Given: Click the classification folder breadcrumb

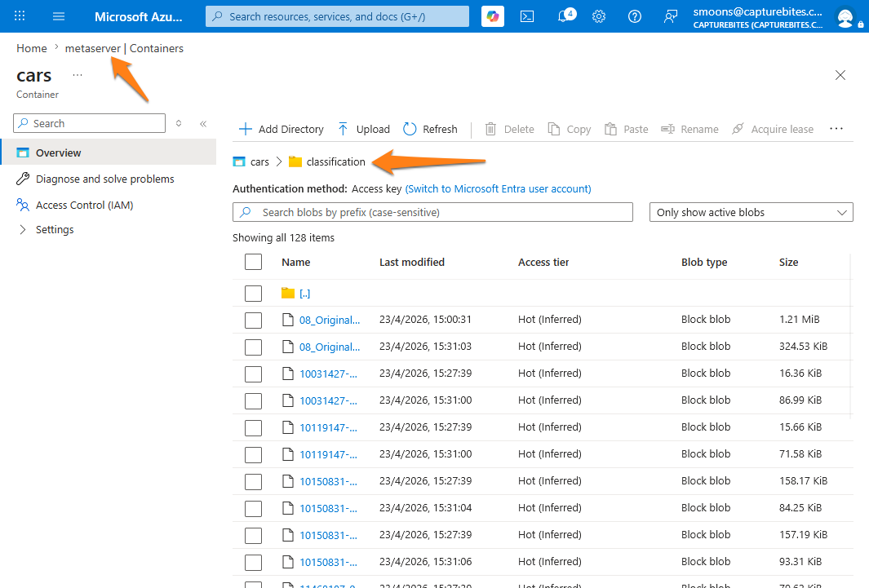Looking at the screenshot, I should coord(336,161).
